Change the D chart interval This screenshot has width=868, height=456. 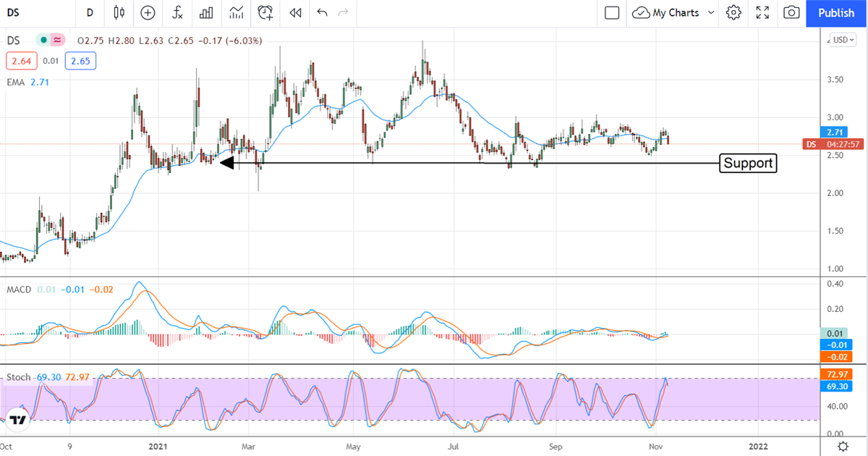(90, 12)
